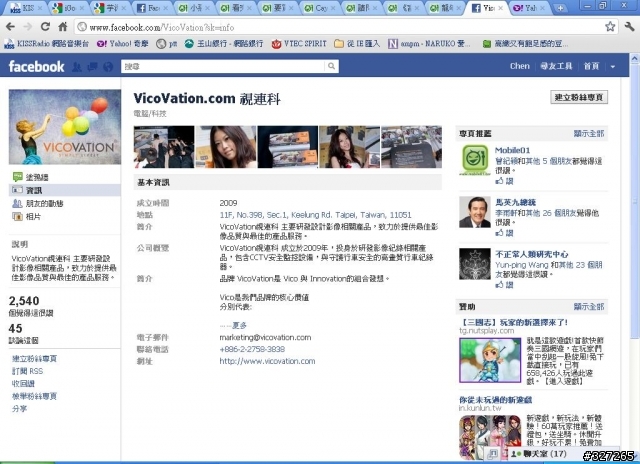This screenshot has width=640, height=464.
Task: Click phone number +886-2-2758-3838
Action: (x=252, y=349)
